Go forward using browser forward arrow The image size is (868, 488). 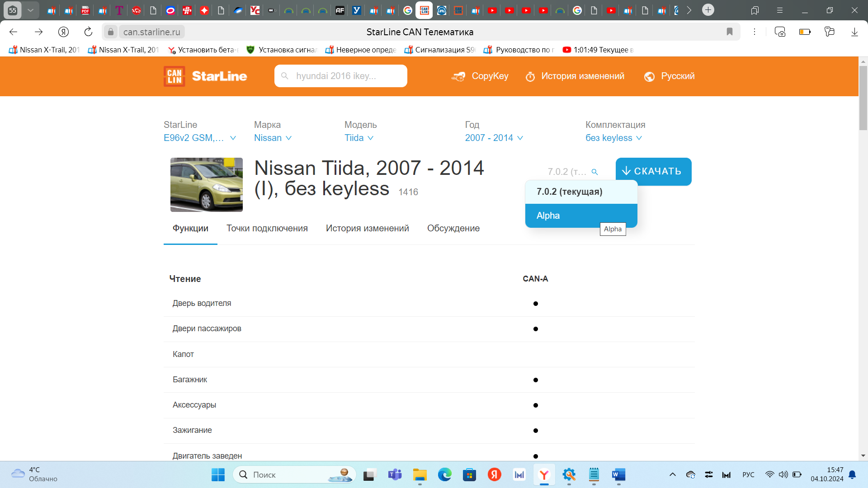pos(38,32)
